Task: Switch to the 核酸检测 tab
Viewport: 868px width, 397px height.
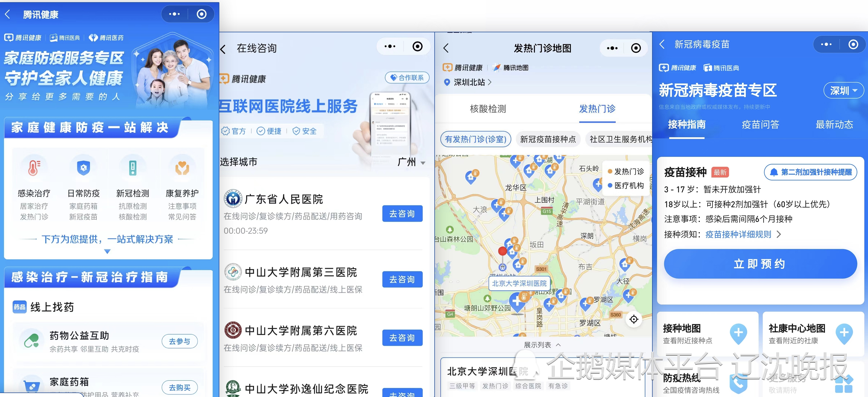Action: click(488, 109)
